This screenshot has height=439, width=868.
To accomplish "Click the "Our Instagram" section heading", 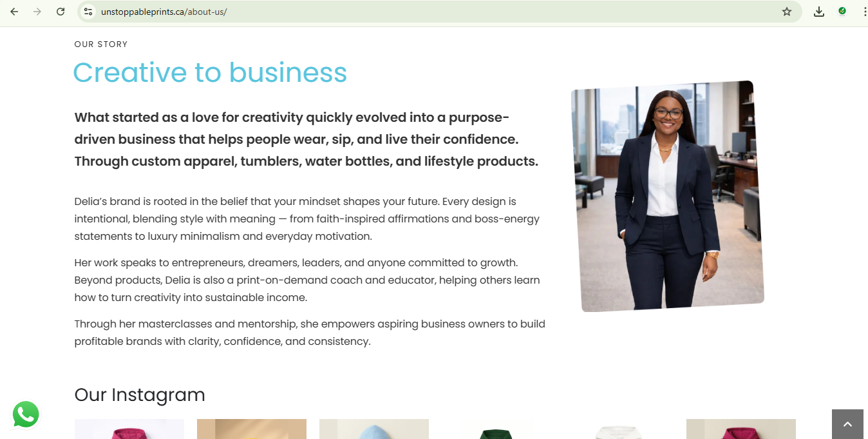I will [140, 395].
